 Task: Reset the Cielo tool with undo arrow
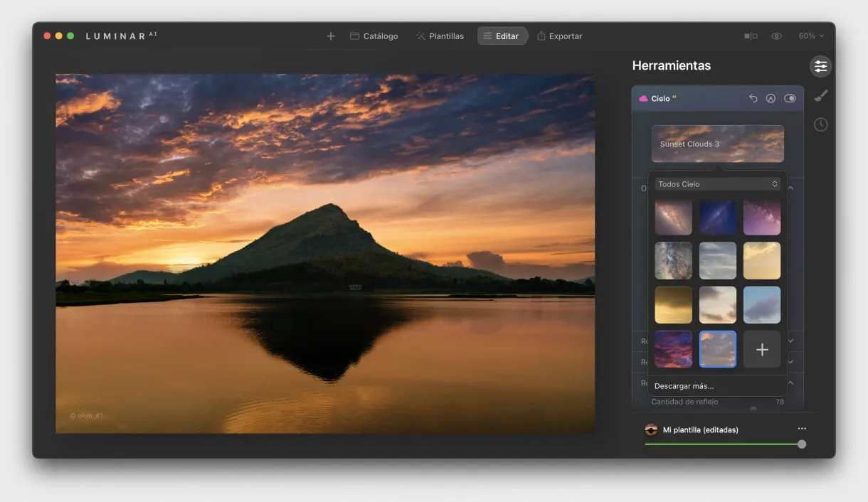pyautogui.click(x=753, y=99)
